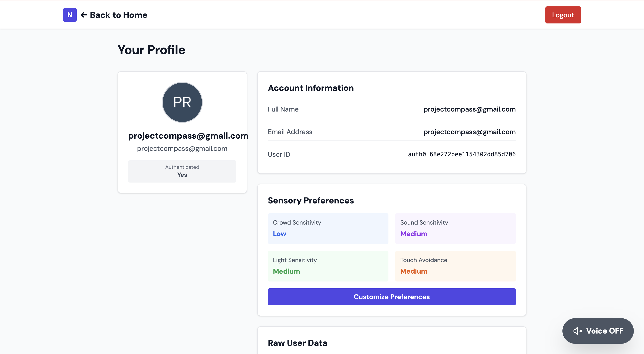The width and height of the screenshot is (644, 354).
Task: Click the PR avatar circle
Action: 182,102
